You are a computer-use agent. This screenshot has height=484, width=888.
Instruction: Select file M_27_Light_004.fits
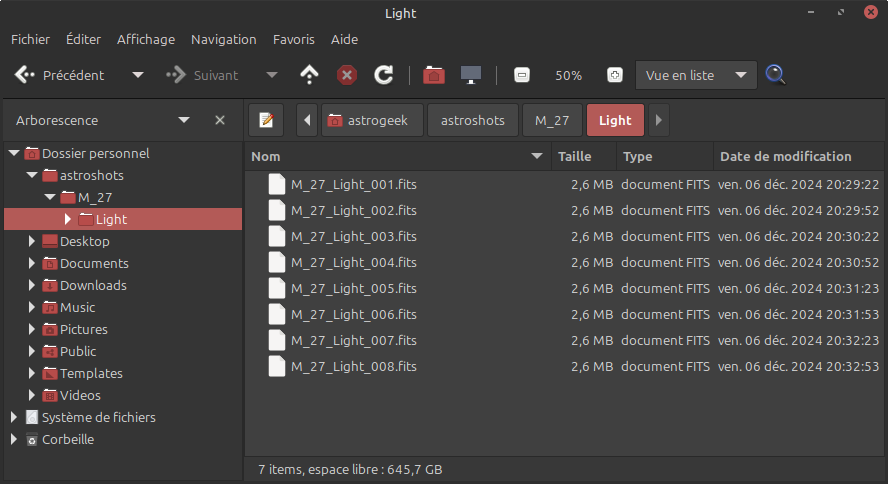click(353, 263)
